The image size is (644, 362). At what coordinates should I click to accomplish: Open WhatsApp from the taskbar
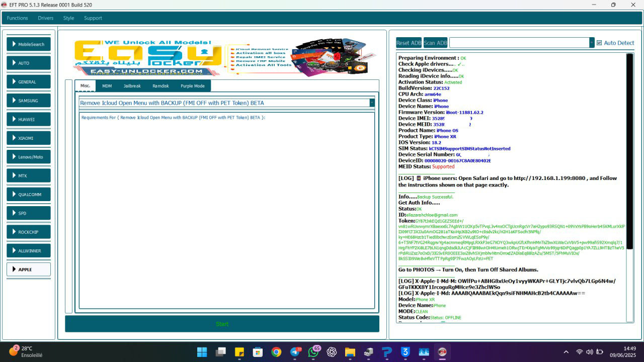[x=314, y=352]
